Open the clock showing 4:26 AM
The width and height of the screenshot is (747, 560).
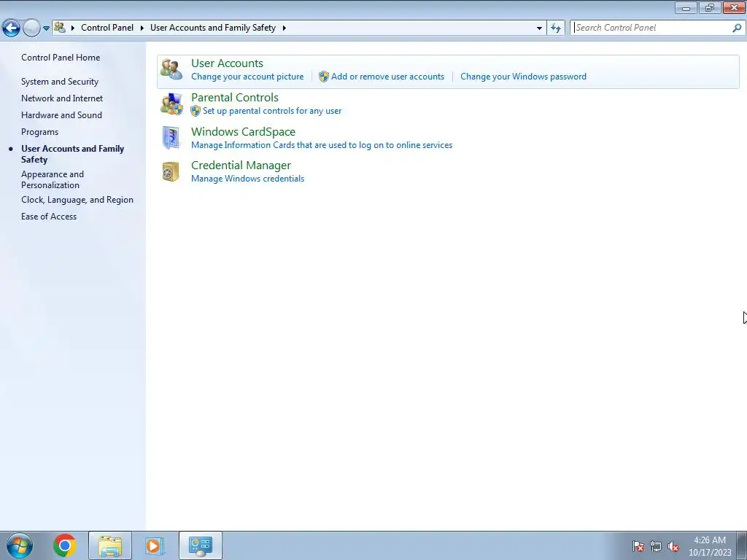point(710,546)
